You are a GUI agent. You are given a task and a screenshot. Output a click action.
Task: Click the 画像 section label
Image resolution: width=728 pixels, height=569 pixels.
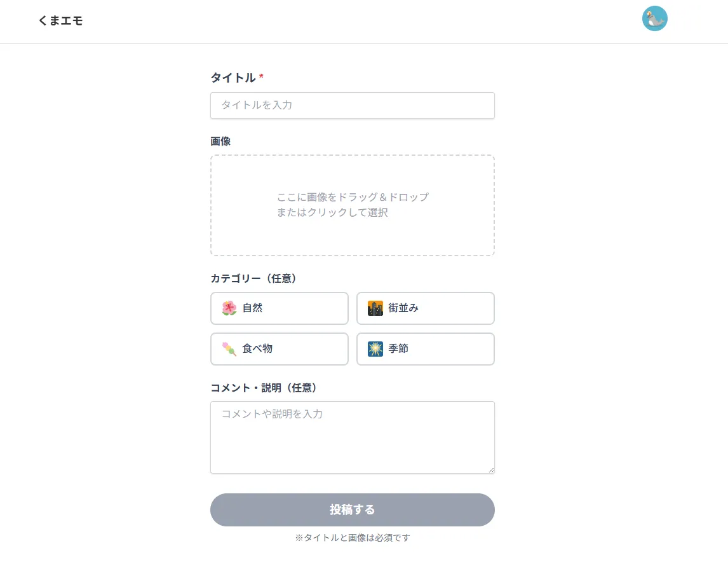(220, 141)
